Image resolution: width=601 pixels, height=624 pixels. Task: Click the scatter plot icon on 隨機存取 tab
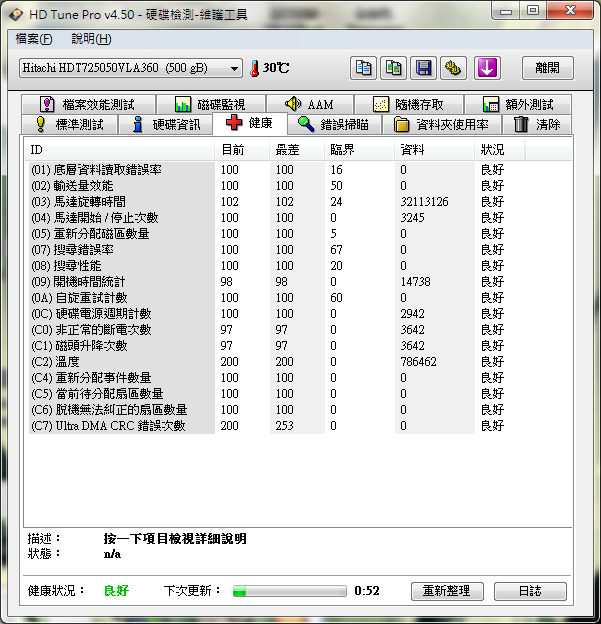pyautogui.click(x=381, y=105)
